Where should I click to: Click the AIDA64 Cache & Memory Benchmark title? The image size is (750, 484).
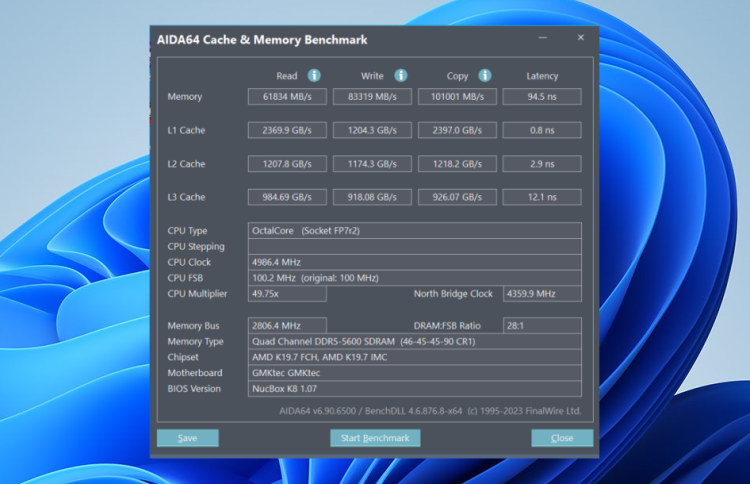[x=262, y=40]
